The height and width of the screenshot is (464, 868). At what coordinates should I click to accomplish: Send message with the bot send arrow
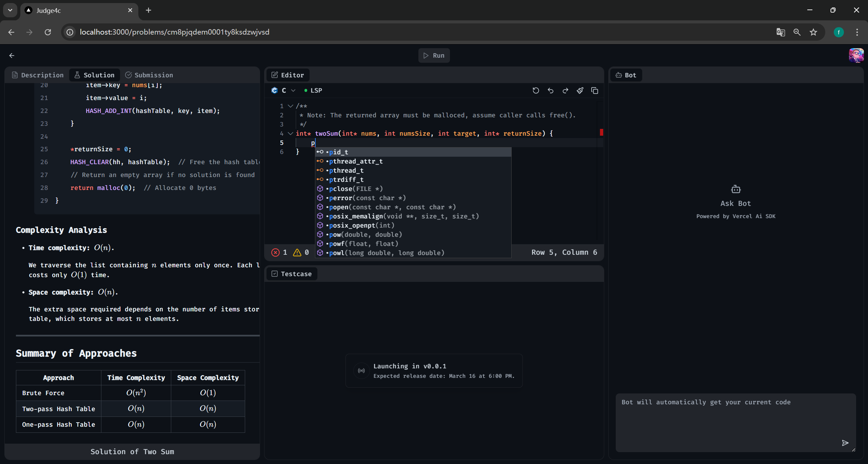pyautogui.click(x=845, y=443)
